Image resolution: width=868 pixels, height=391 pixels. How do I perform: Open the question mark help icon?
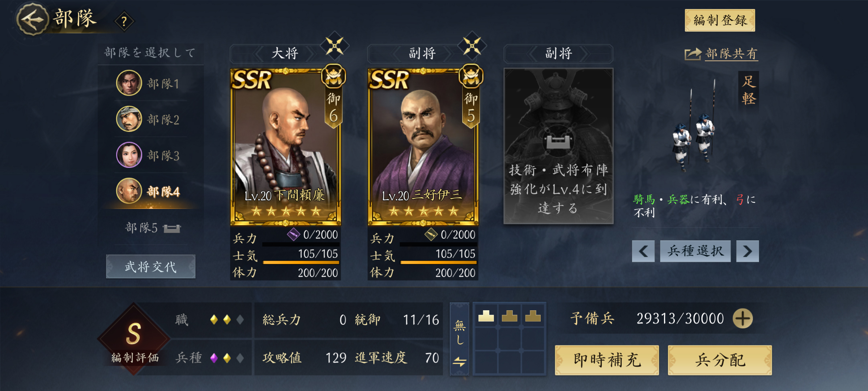124,21
